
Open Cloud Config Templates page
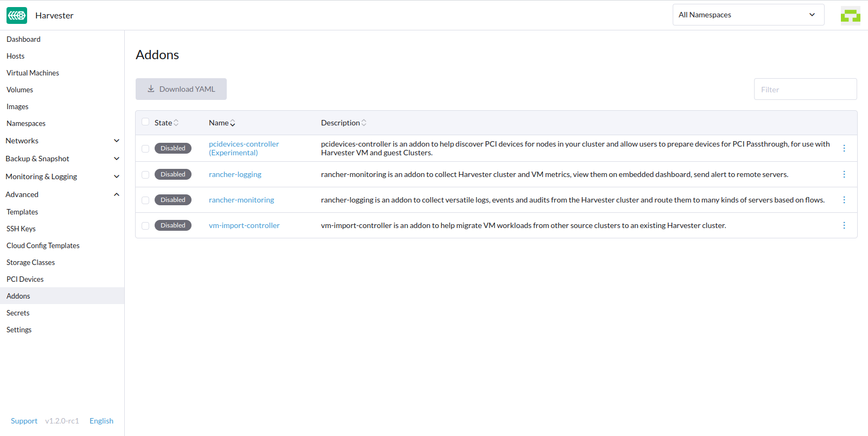coord(43,245)
